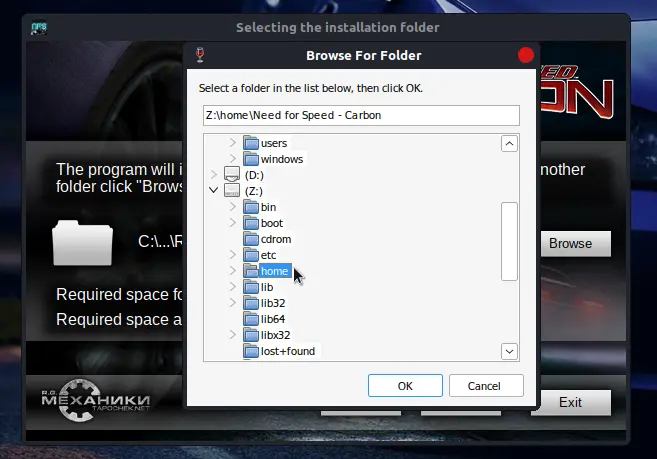This screenshot has width=657, height=459.
Task: Select the '(D:)' drive label
Action: point(254,175)
